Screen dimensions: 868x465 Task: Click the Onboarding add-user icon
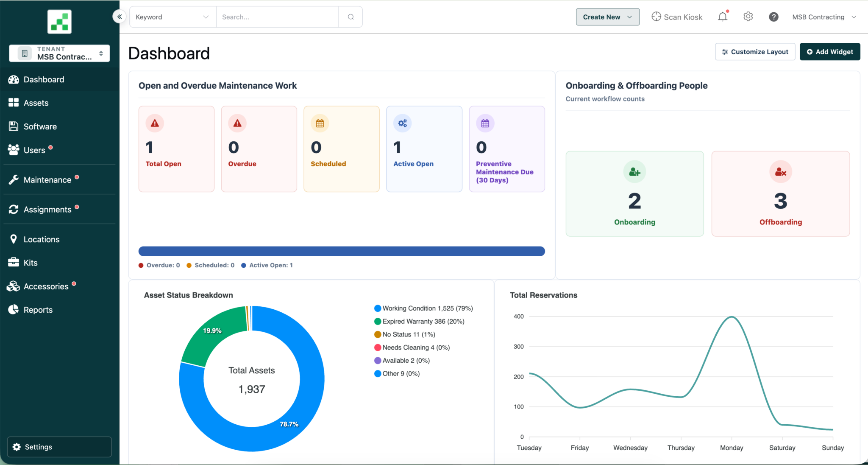(x=634, y=172)
